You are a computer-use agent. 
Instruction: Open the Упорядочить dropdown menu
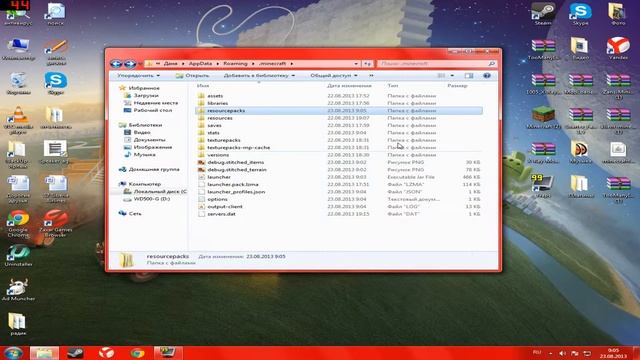(x=138, y=76)
